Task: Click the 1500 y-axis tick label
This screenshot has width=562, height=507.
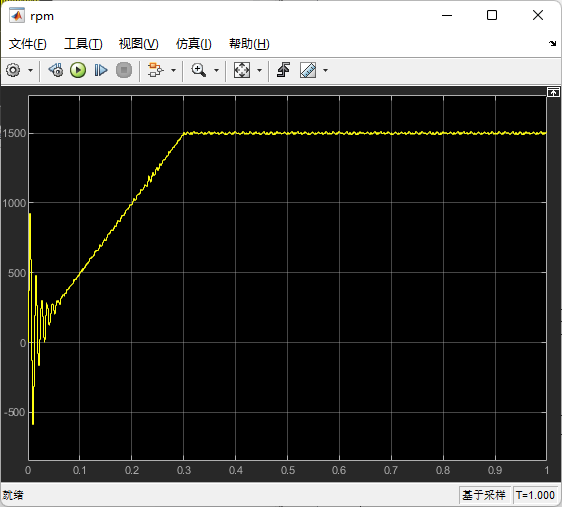Action: 14,133
